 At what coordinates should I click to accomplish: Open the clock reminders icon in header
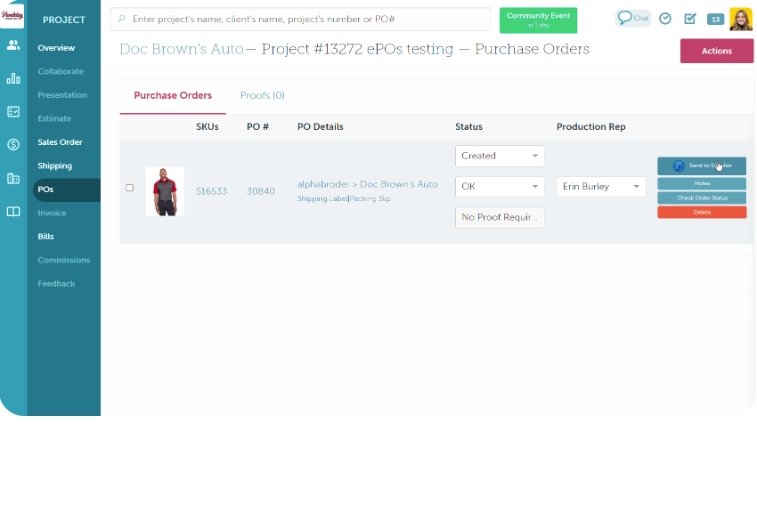click(x=665, y=19)
